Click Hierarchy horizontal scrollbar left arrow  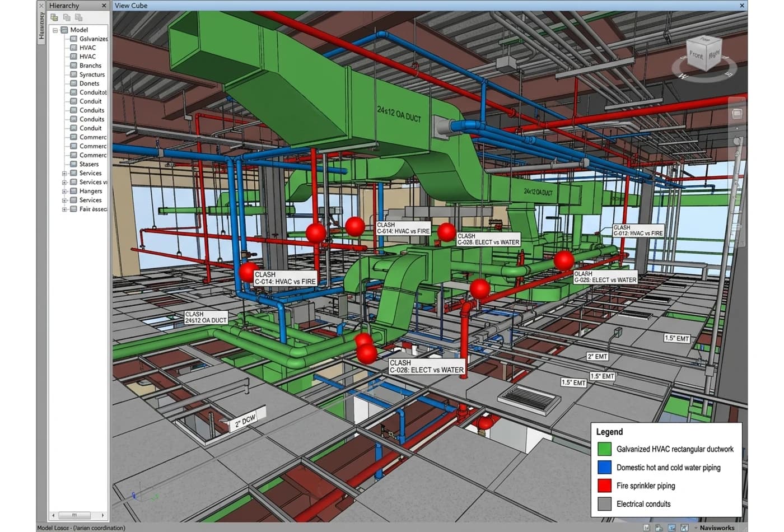click(54, 515)
